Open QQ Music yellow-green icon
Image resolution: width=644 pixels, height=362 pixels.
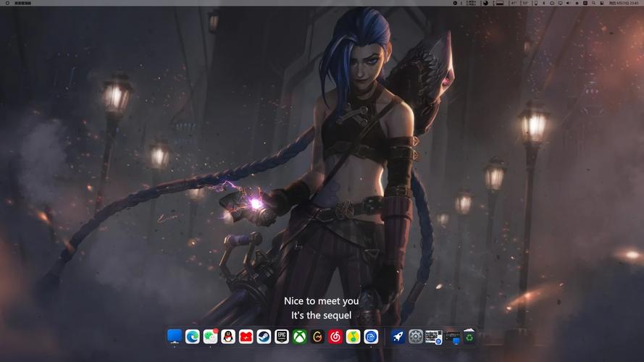[354, 337]
